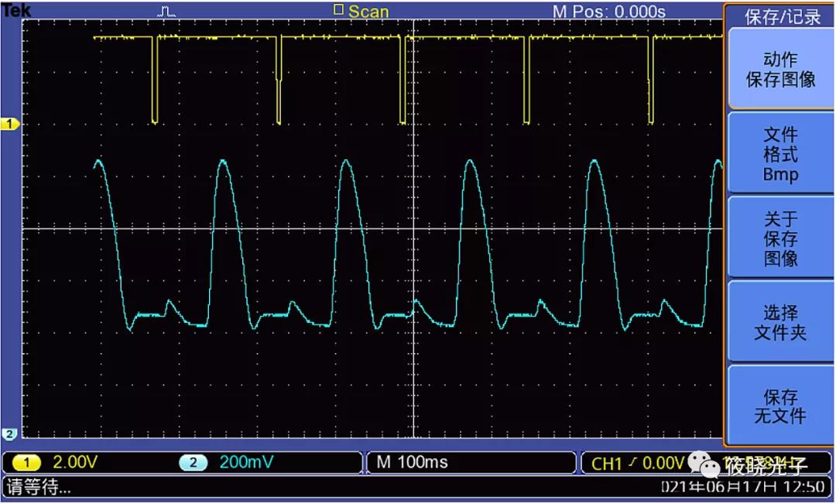Image resolution: width=836 pixels, height=504 pixels.
Task: Click the cyan CH2 waveform trace
Action: [x=223, y=163]
